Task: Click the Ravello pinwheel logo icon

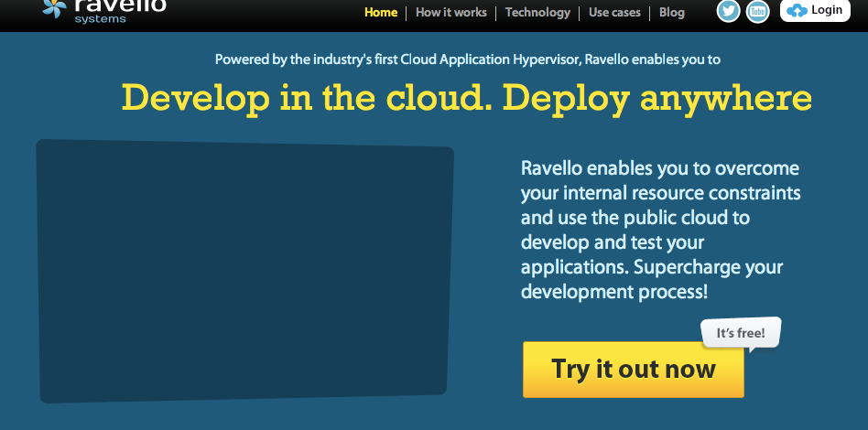Action: (x=54, y=9)
